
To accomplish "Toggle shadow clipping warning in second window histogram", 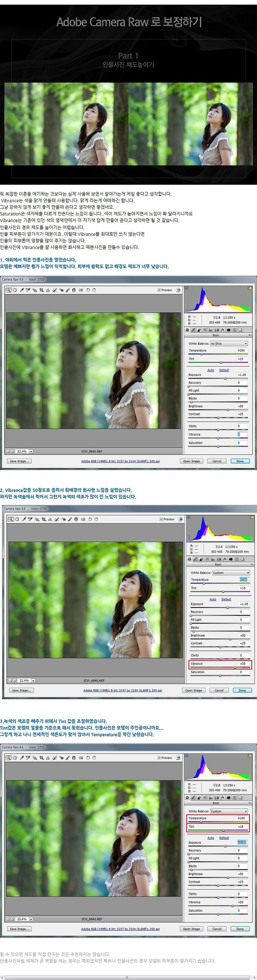I will (x=188, y=517).
